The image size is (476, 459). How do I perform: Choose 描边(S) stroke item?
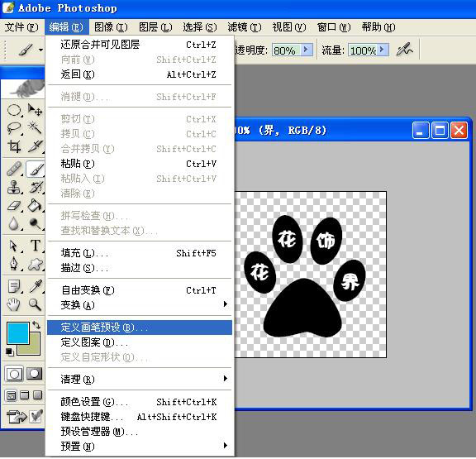tap(140, 268)
